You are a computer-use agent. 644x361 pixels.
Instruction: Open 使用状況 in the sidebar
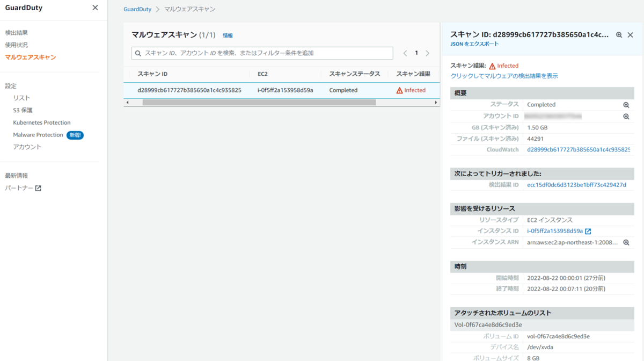click(x=17, y=45)
